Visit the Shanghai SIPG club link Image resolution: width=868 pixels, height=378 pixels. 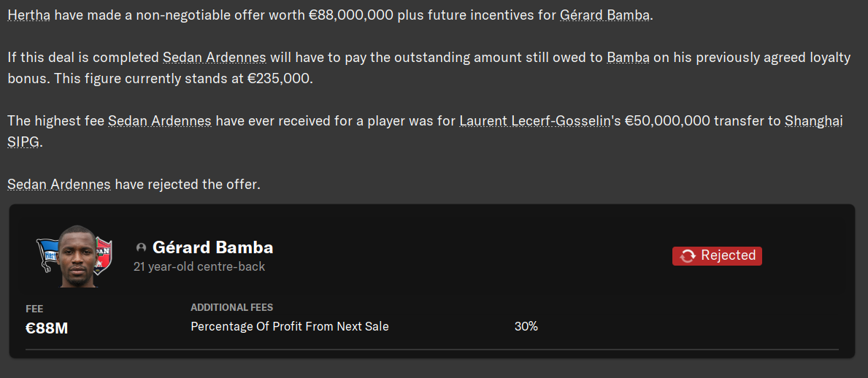(813, 121)
